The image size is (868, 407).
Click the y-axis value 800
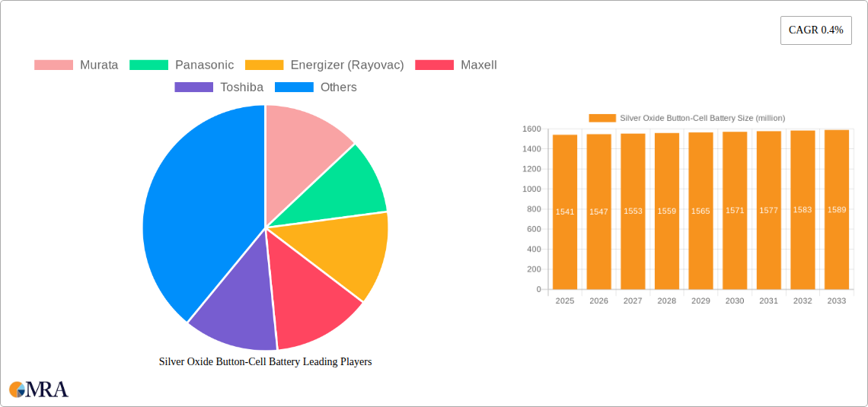click(534, 209)
